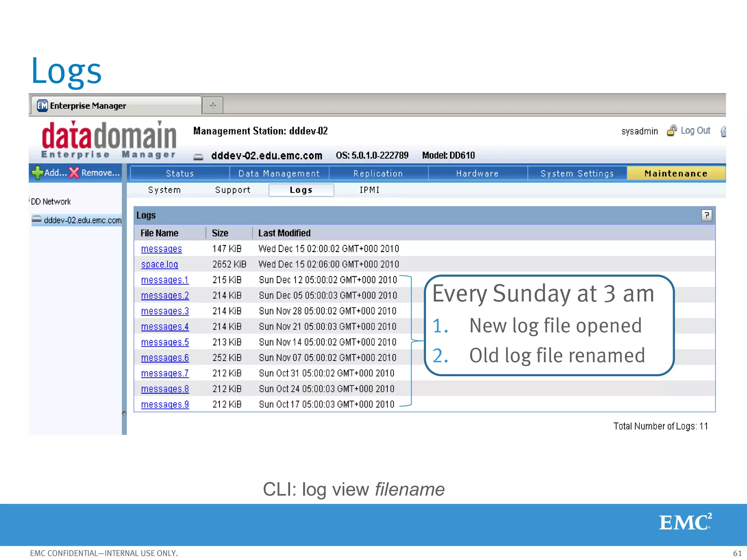Open a new browser tab with plus button

pos(213,106)
